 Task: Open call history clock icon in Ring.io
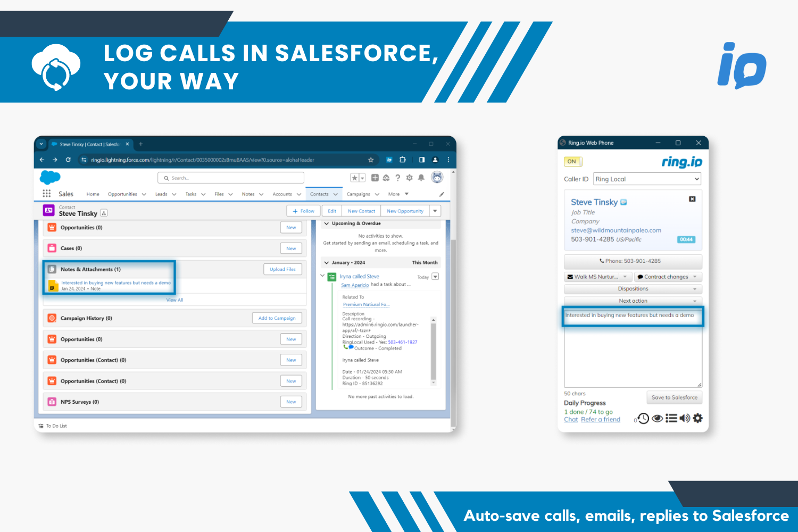tap(643, 419)
